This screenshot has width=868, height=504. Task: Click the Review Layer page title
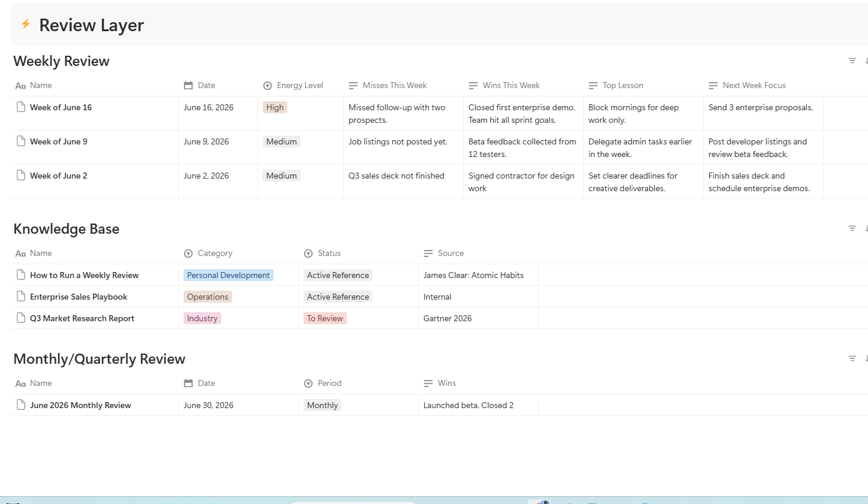(x=91, y=25)
